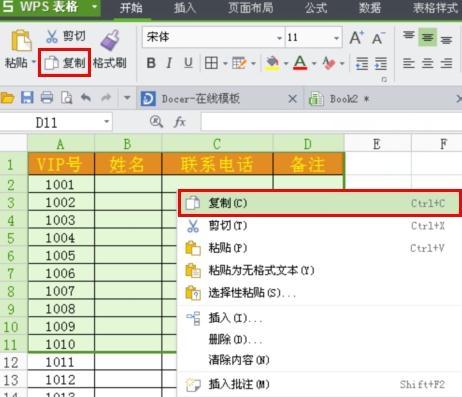Expand the Name Box dropdown arrow
The width and height of the screenshot is (462, 397).
pos(107,122)
